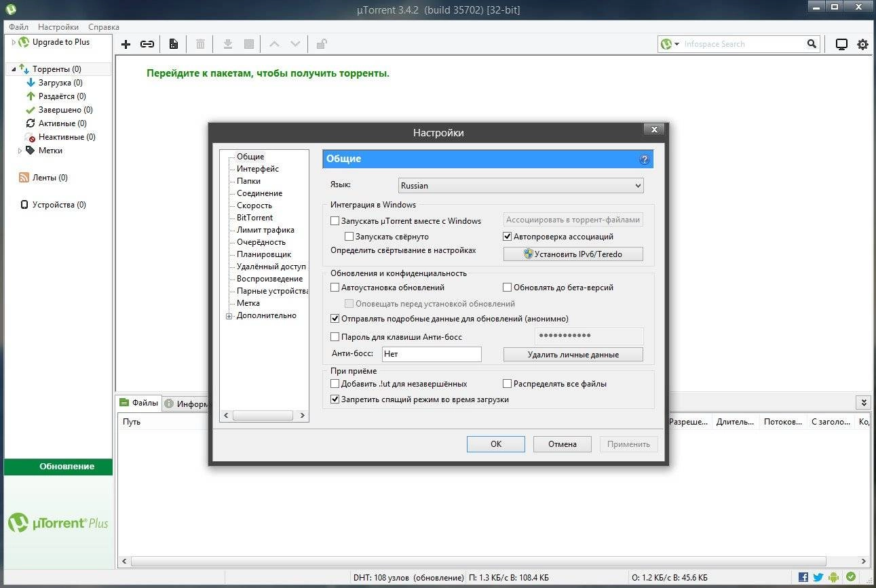This screenshot has width=876, height=588.
Task: Expand the Upgrade to Plus sidebar item
Action: [13, 42]
